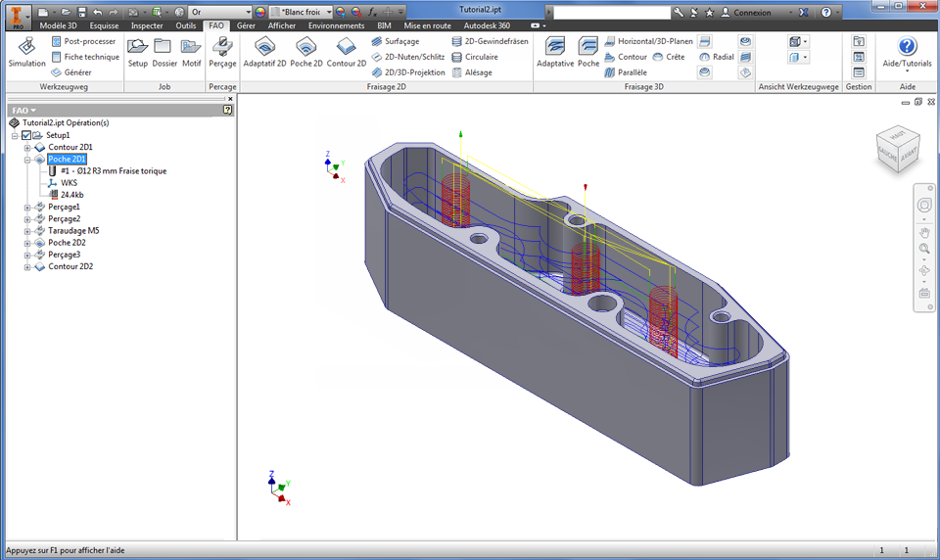Screen dimensions: 940x560
Task: Expand Perçage2 tree node
Action: [x=27, y=219]
